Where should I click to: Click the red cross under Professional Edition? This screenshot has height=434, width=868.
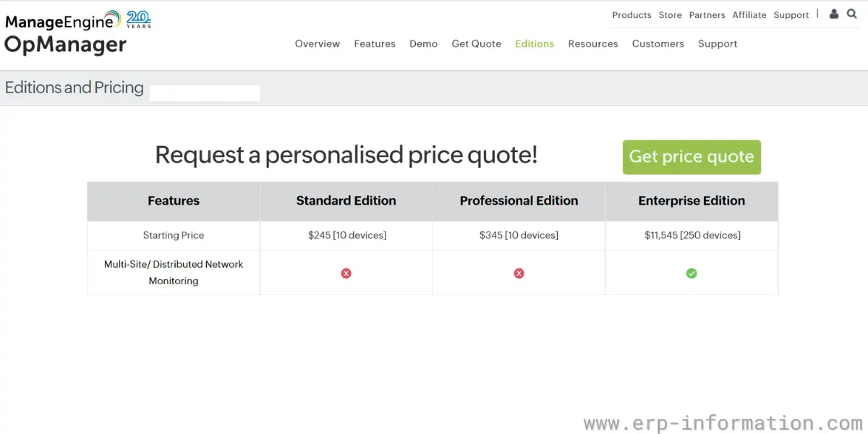pyautogui.click(x=519, y=273)
